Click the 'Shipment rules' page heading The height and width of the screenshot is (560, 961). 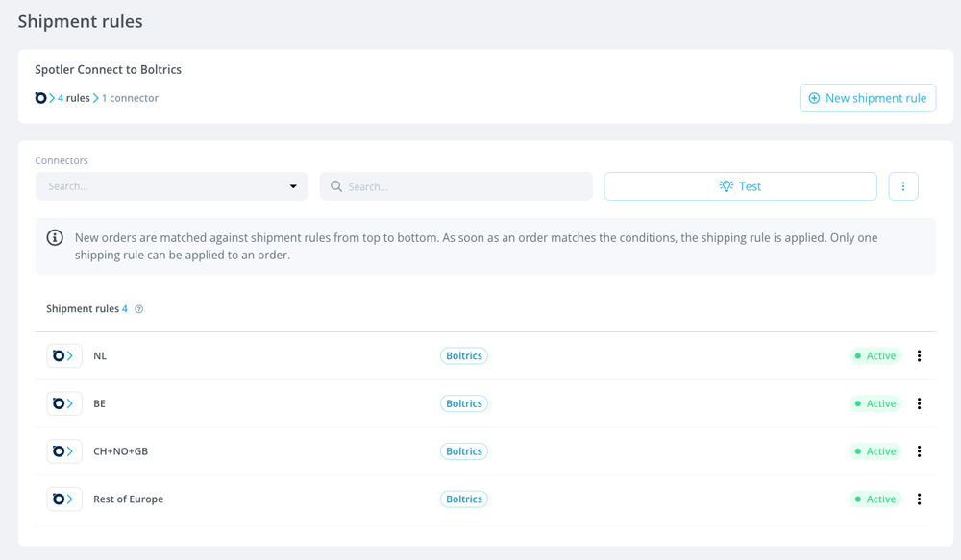click(x=81, y=21)
